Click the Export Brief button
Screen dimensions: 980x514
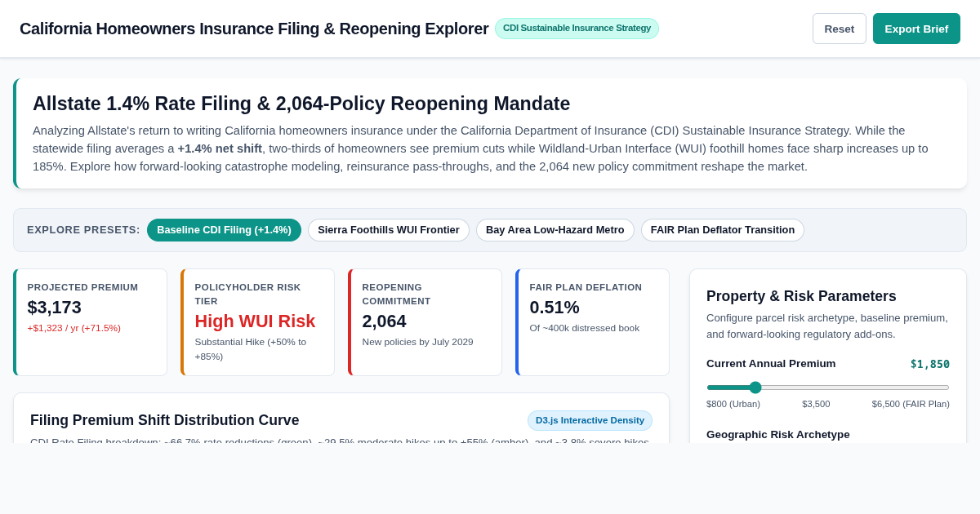916,29
